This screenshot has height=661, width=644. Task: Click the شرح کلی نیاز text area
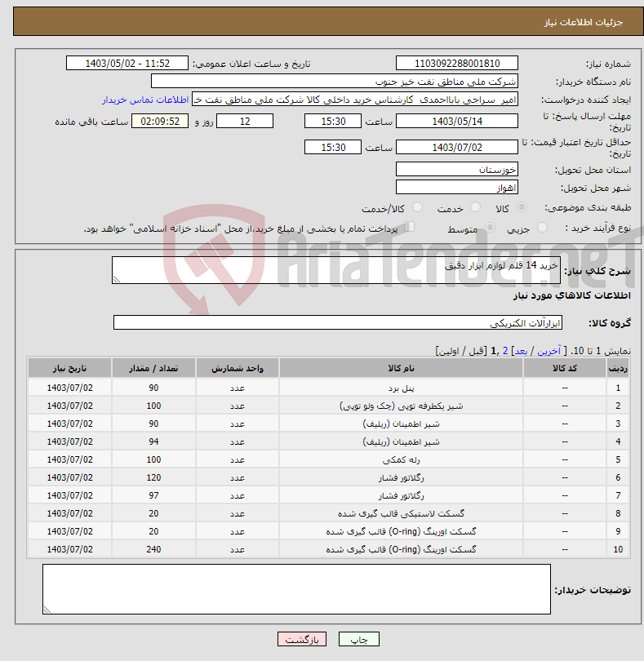336,270
